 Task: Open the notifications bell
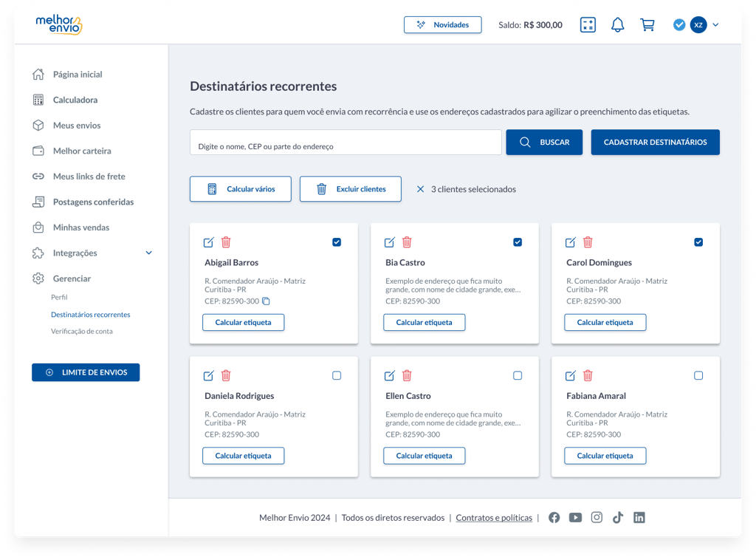tap(618, 24)
